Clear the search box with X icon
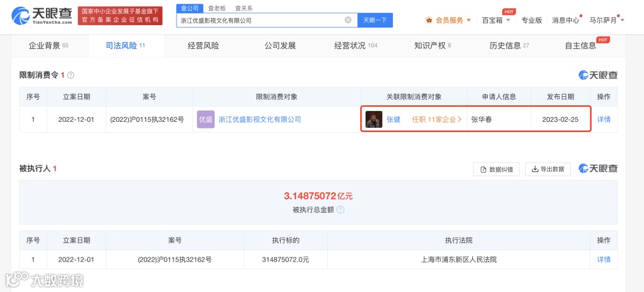The image size is (644, 292). (x=348, y=20)
